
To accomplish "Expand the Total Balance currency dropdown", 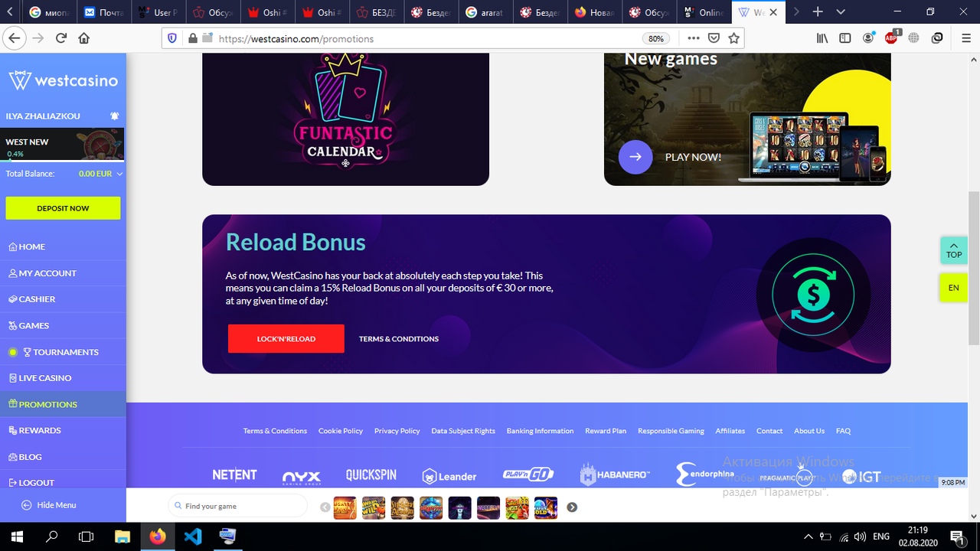I will pyautogui.click(x=119, y=174).
